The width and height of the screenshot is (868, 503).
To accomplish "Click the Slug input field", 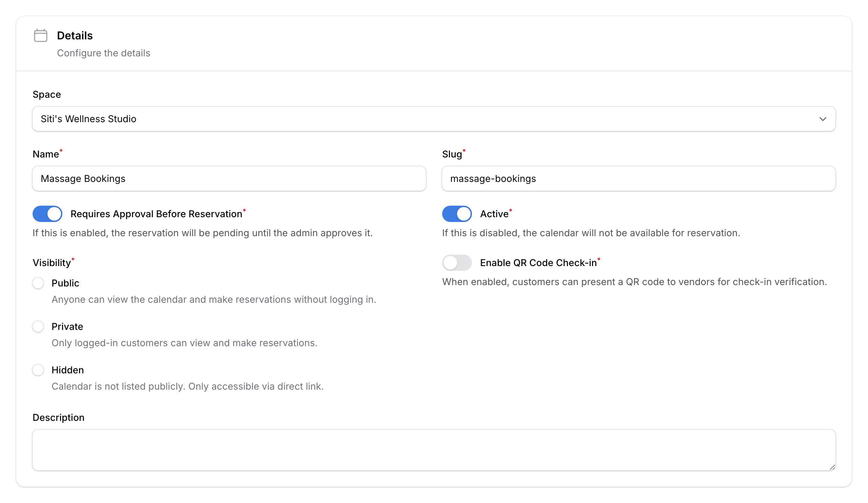I will click(638, 179).
